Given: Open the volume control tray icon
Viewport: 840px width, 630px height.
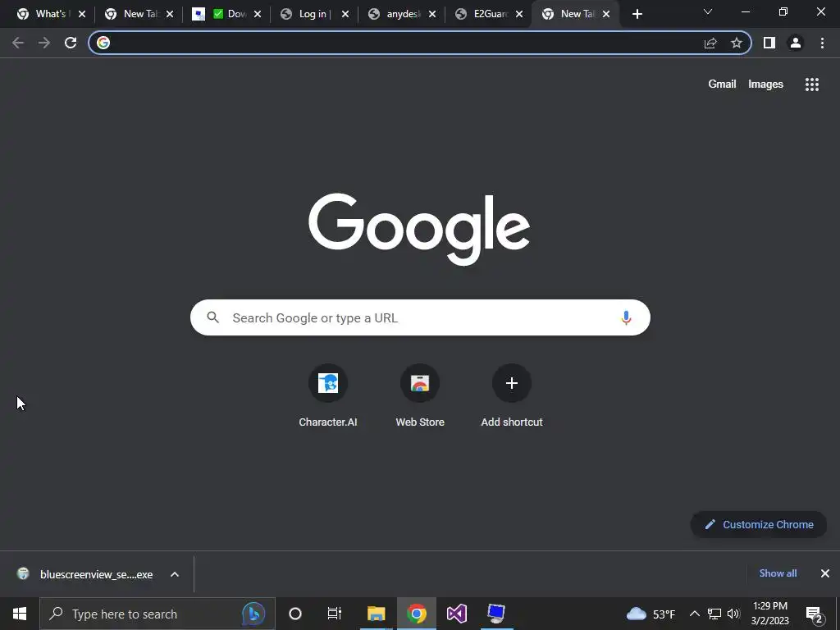Looking at the screenshot, I should (733, 614).
